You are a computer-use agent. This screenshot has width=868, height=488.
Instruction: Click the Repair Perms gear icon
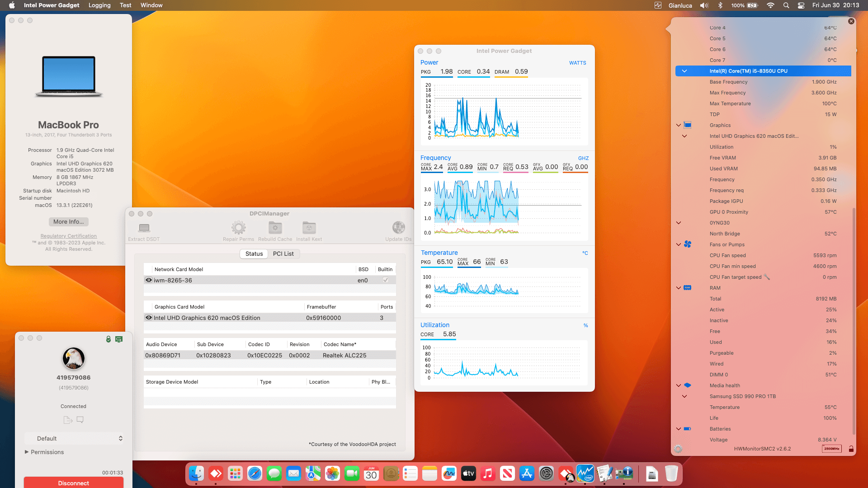coord(239,228)
